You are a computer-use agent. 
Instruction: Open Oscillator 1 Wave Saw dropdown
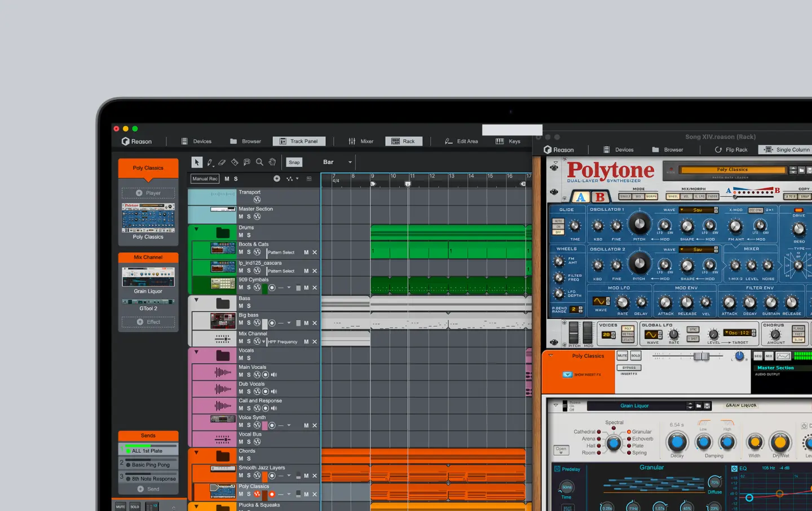(x=699, y=210)
